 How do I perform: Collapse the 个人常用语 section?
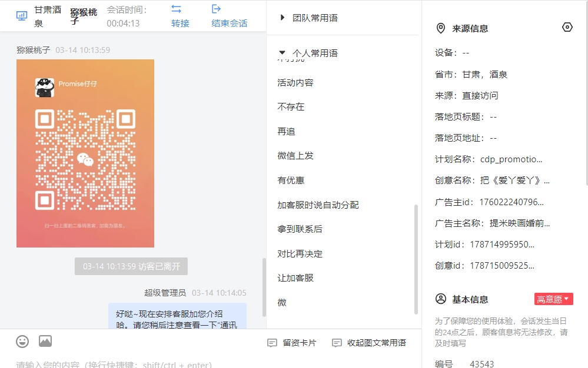tap(283, 52)
